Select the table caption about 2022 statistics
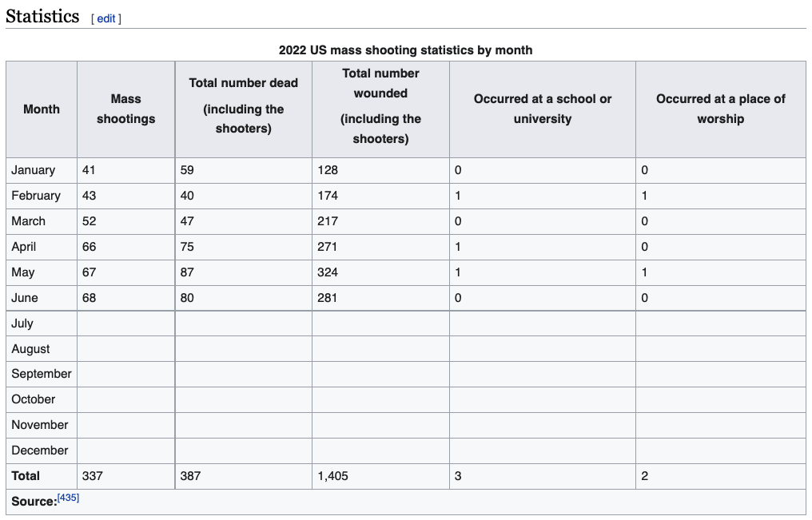Image resolution: width=812 pixels, height=520 pixels. [x=405, y=50]
